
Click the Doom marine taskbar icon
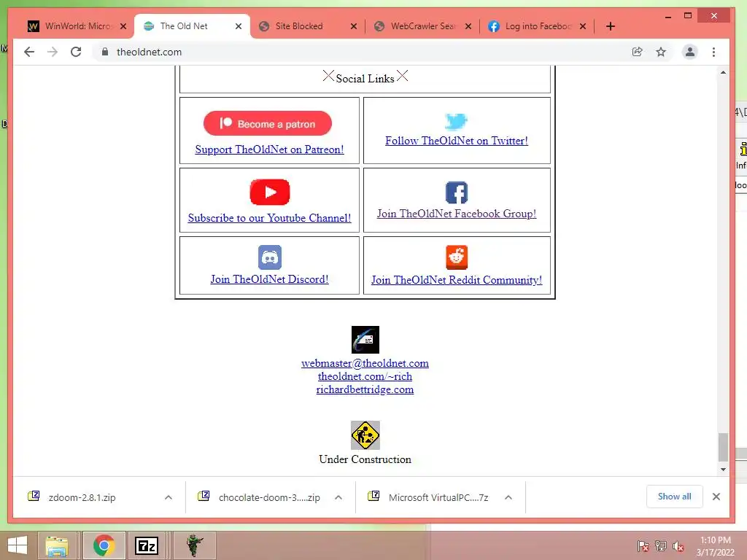(194, 545)
